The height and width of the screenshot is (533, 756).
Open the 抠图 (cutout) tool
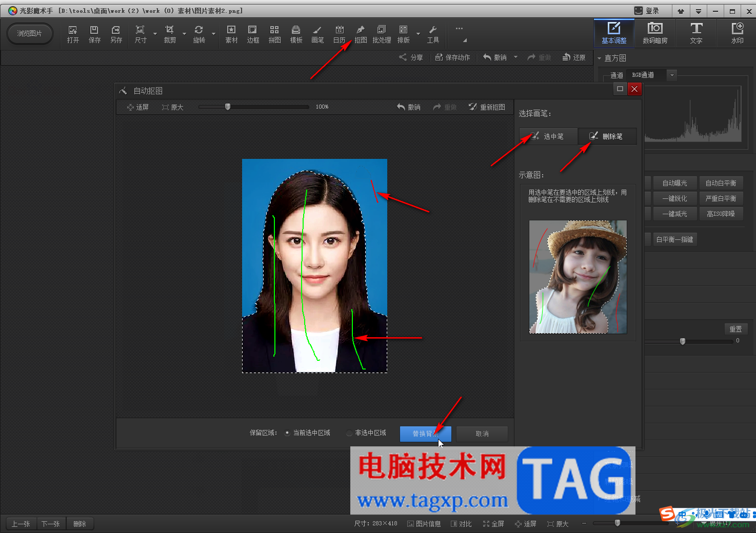tap(361, 34)
